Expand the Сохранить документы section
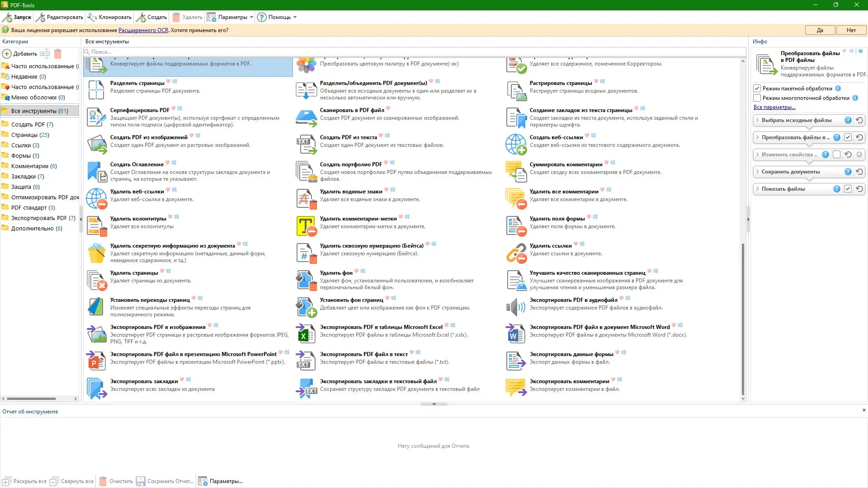Viewport: 868px width, 488px height. 758,172
